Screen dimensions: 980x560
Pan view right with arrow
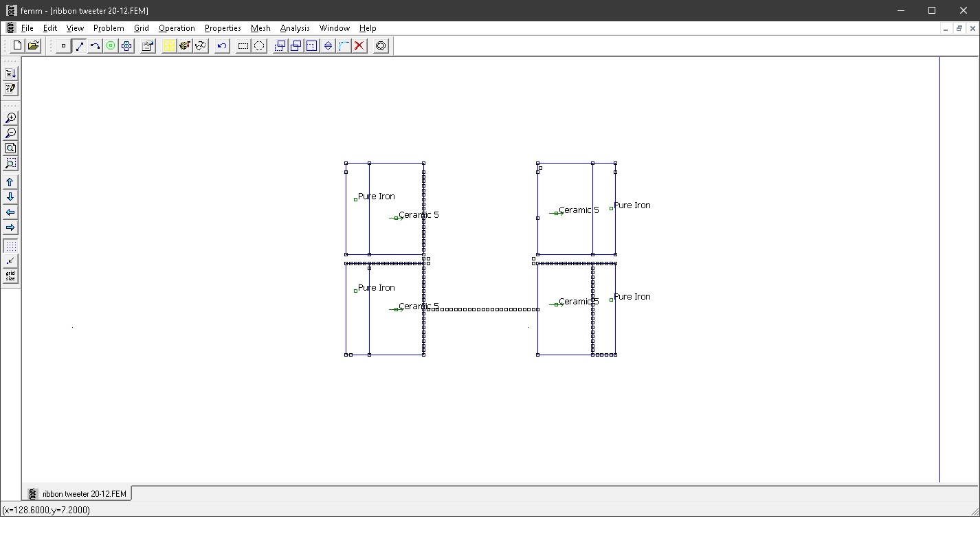coord(10,227)
